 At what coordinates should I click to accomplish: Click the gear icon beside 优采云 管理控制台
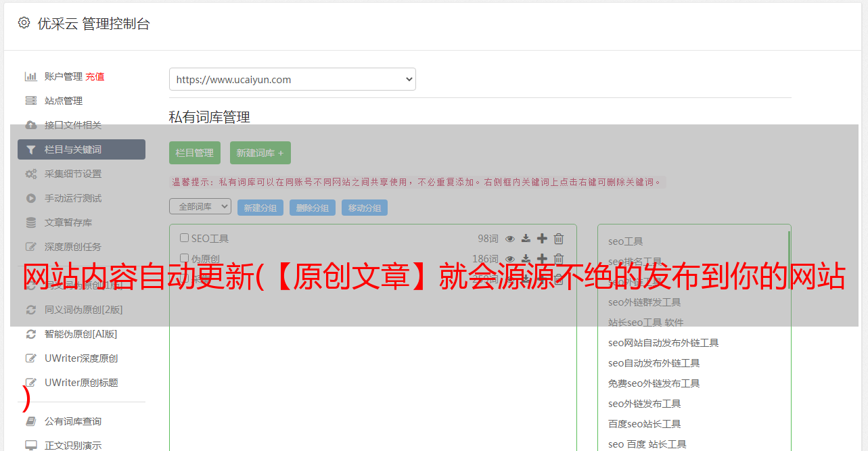pos(24,23)
